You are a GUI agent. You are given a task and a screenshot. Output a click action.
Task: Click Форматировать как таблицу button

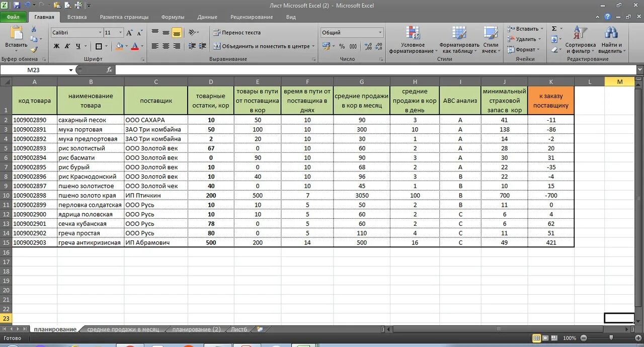459,40
